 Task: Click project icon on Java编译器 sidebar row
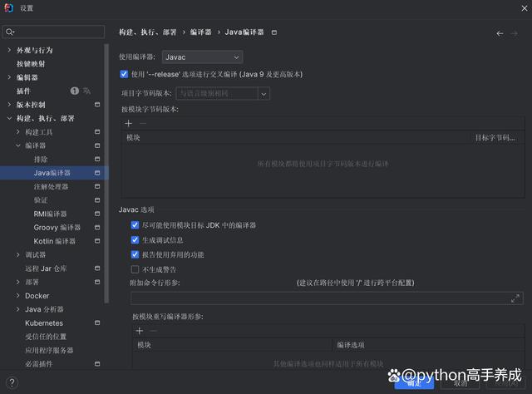[x=97, y=173]
